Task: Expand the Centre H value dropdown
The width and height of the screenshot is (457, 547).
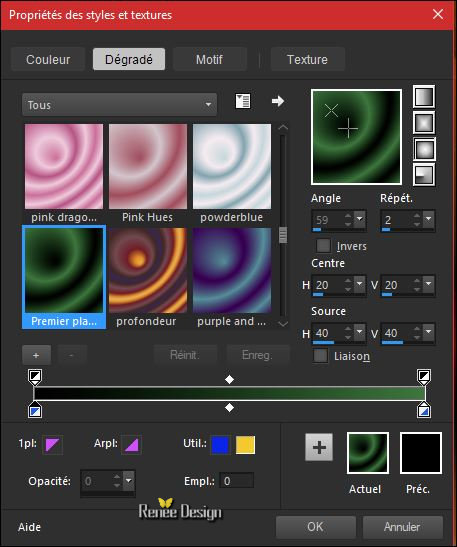Action: click(x=360, y=285)
